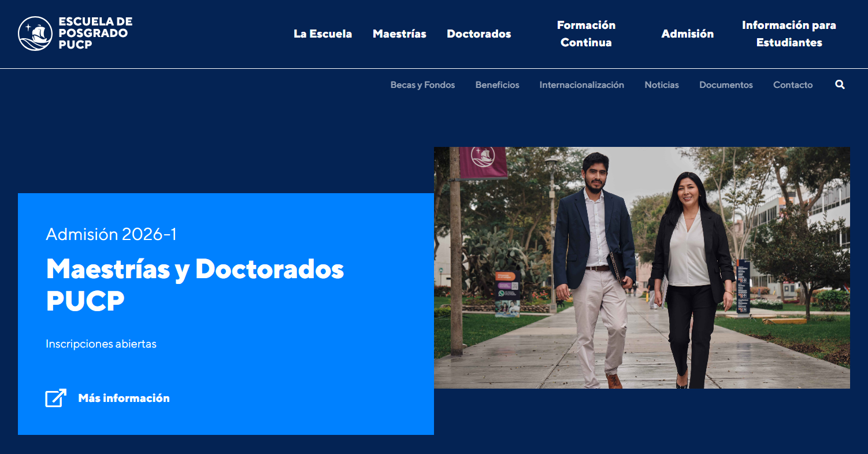Screen dimensions: 868x454
Task: Open the Admisión menu
Action: click(687, 34)
